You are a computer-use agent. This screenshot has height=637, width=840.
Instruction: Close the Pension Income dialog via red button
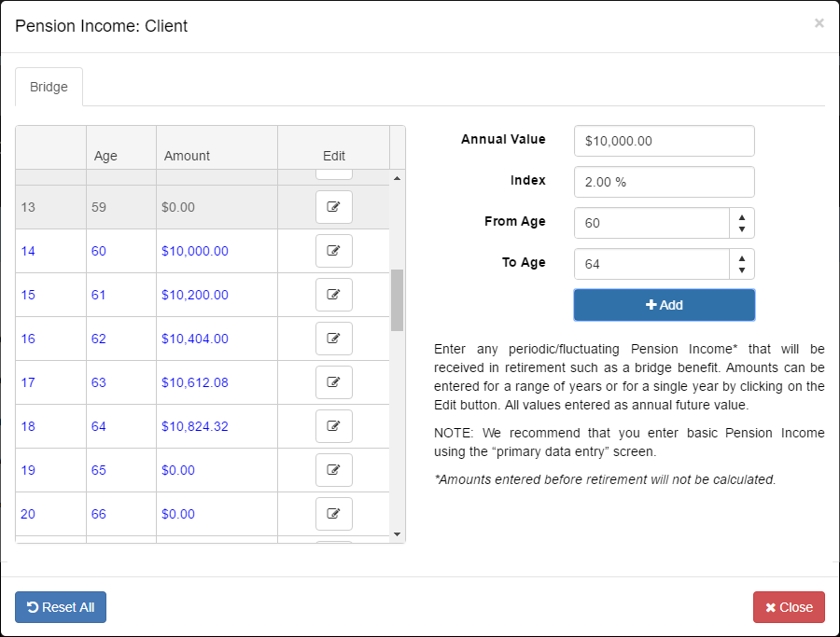(x=789, y=607)
